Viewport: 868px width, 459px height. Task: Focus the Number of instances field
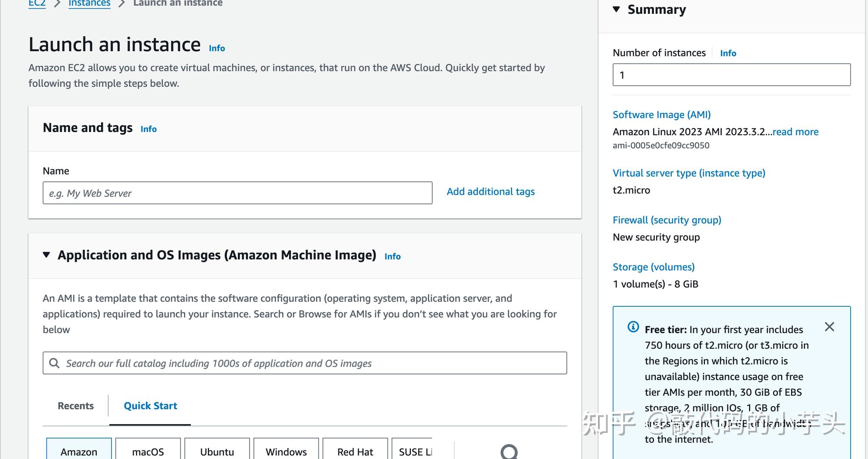731,75
